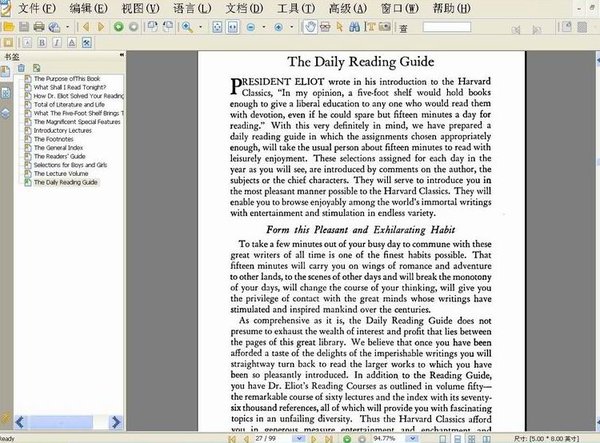
Task: Go to next page with orange right arrow
Action: pyautogui.click(x=101, y=27)
